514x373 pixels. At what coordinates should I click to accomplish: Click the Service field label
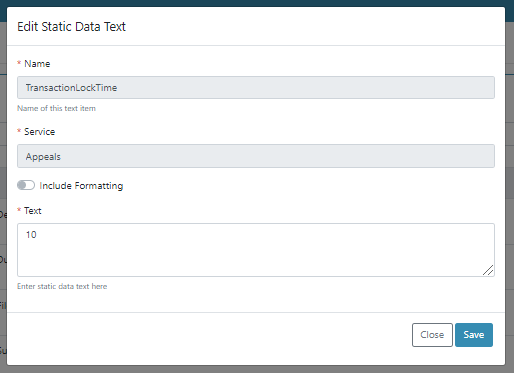coord(39,132)
